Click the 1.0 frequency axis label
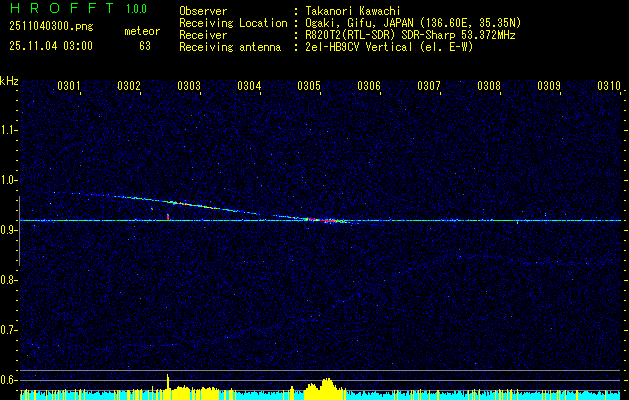 tap(9, 180)
